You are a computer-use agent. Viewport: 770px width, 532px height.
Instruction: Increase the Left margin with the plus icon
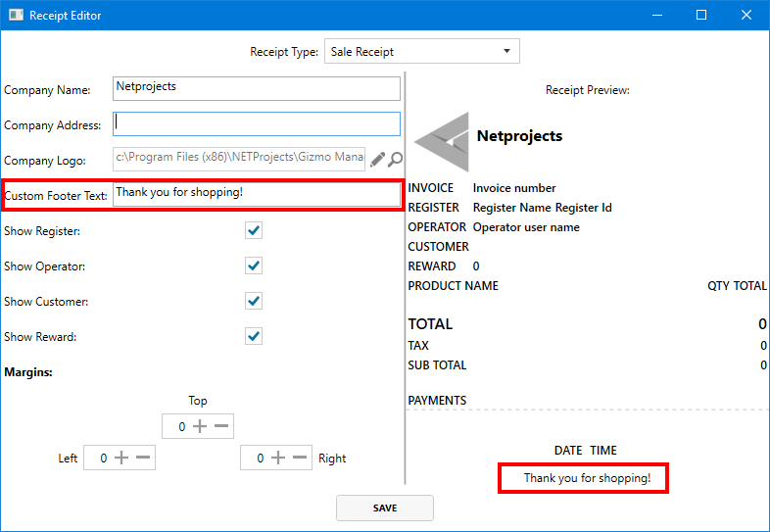[x=121, y=458]
